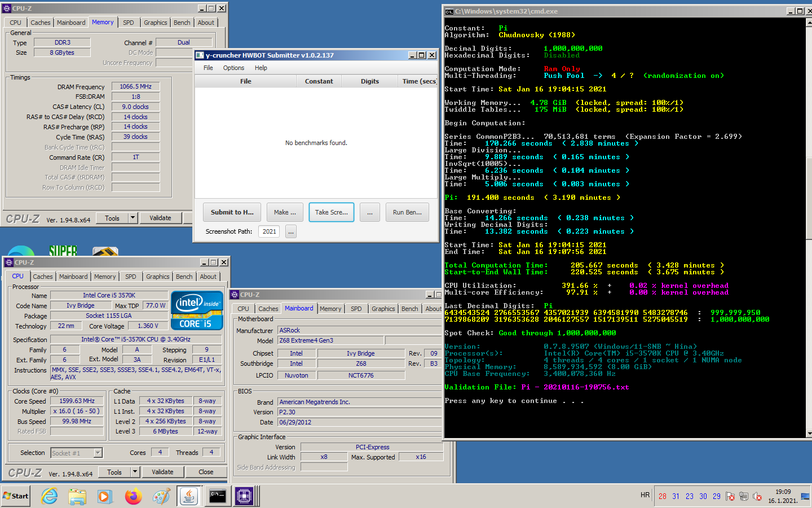Open the Tools dropdown arrow in CPU-tab CPU-Z window
812x508 pixels.
point(135,472)
